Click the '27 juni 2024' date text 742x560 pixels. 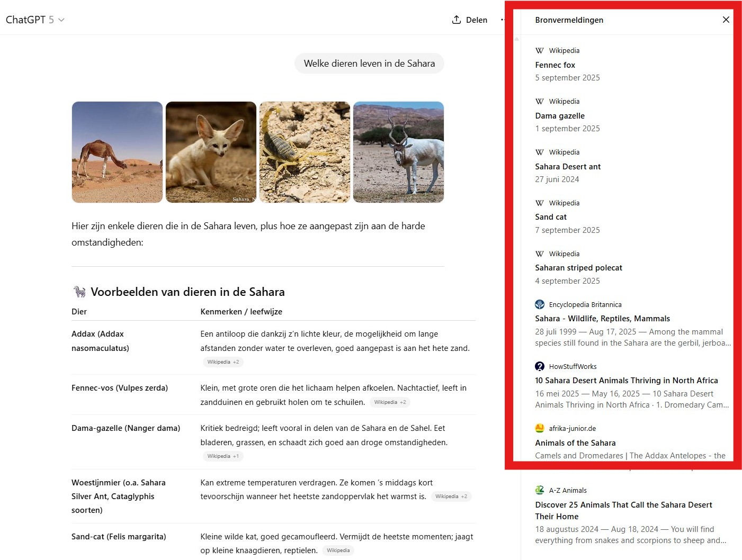[x=557, y=179]
